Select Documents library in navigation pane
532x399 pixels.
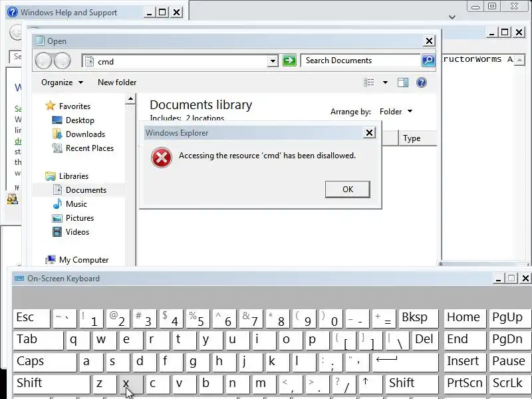tap(80, 190)
